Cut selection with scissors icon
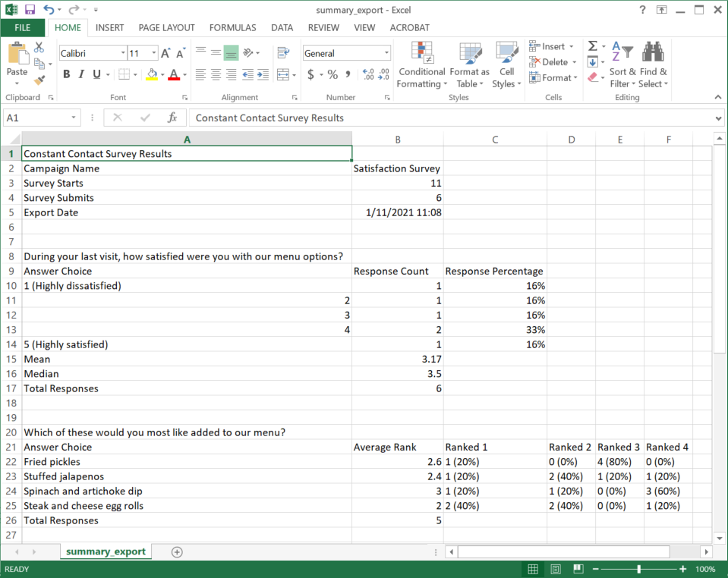The width and height of the screenshot is (728, 578). [39, 47]
